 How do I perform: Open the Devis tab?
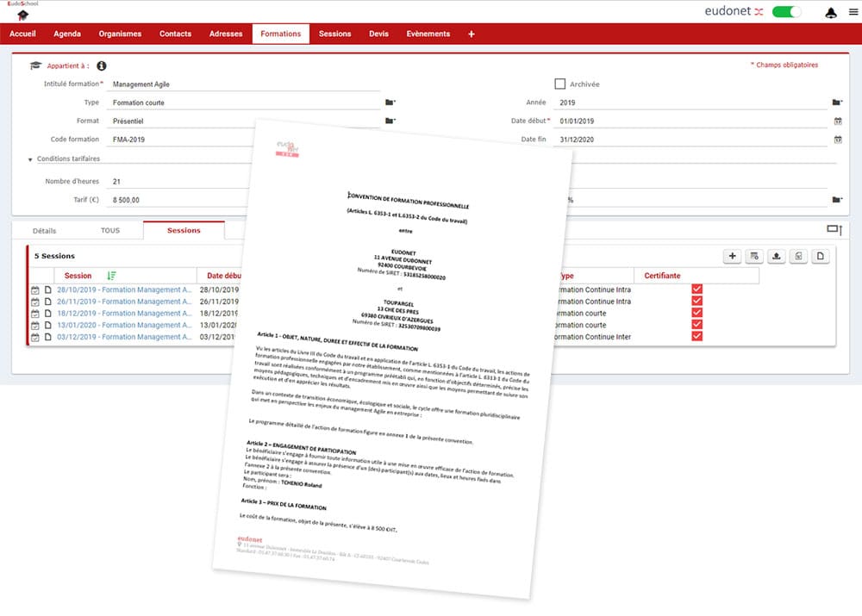(378, 34)
